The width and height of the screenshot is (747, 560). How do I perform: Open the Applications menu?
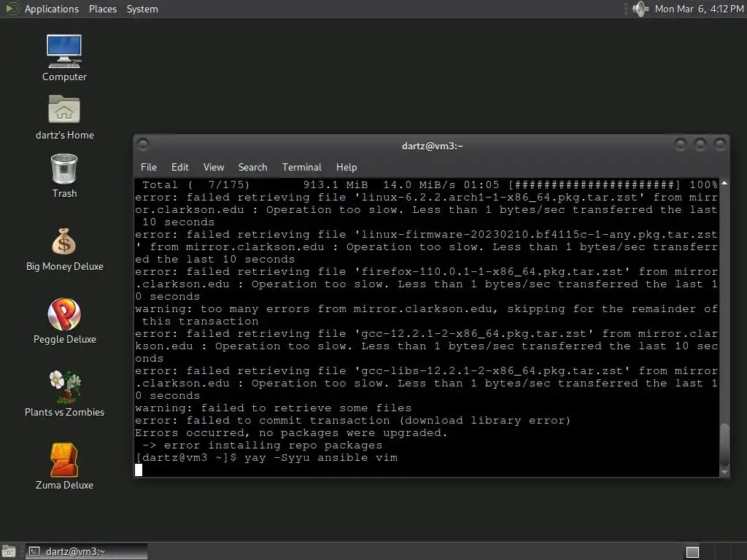pos(52,9)
